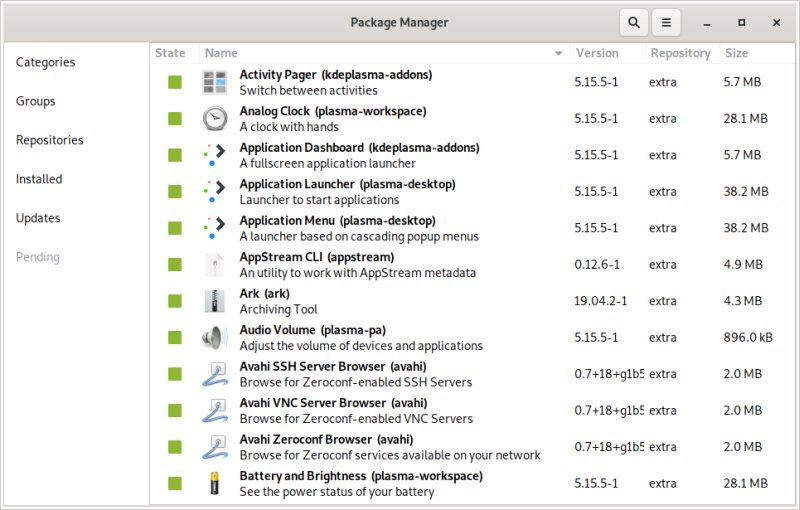800x510 pixels.
Task: Click the Battery and Brightness icon
Action: [x=215, y=483]
